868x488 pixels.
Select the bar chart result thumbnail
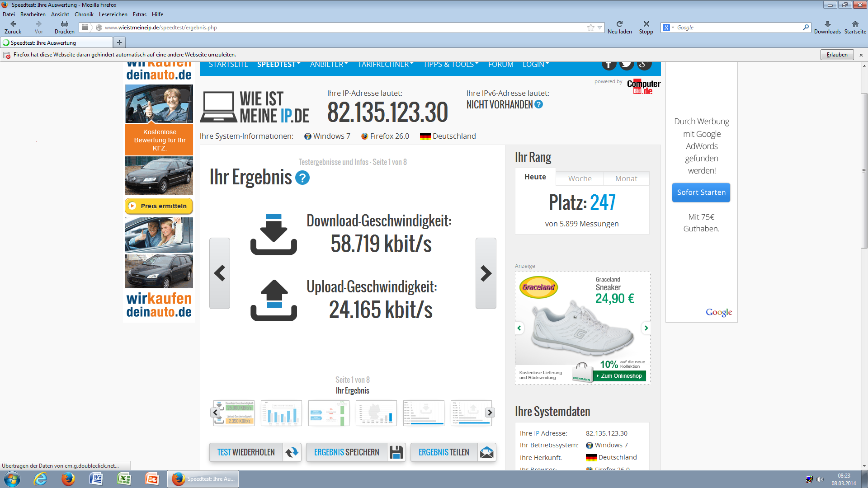pyautogui.click(x=281, y=413)
